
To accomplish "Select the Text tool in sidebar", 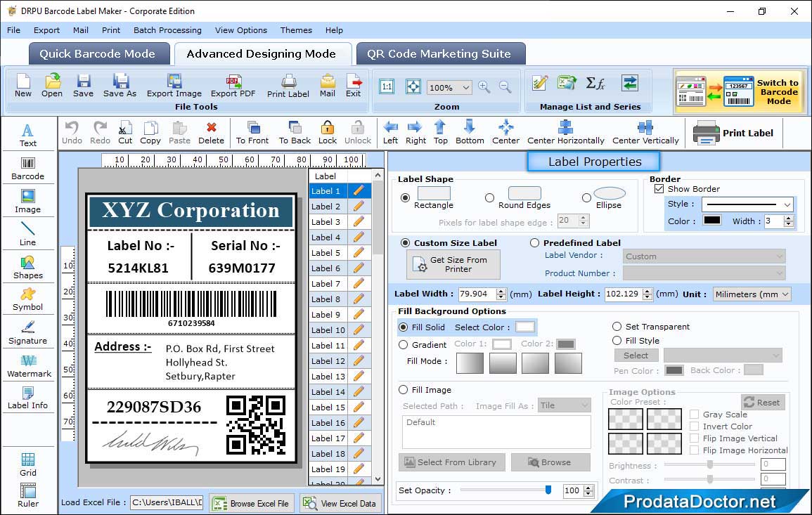I will (x=28, y=135).
